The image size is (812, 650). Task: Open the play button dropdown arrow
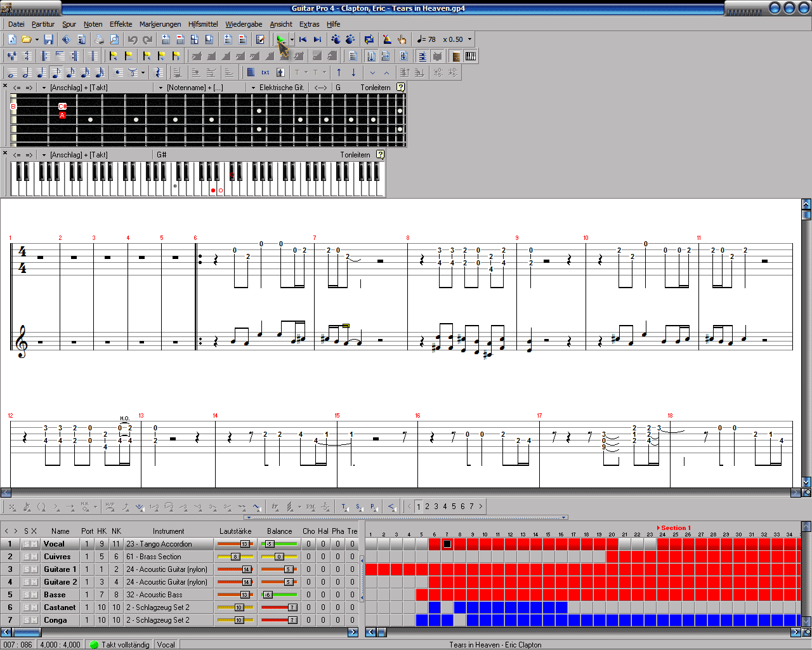pyautogui.click(x=292, y=39)
